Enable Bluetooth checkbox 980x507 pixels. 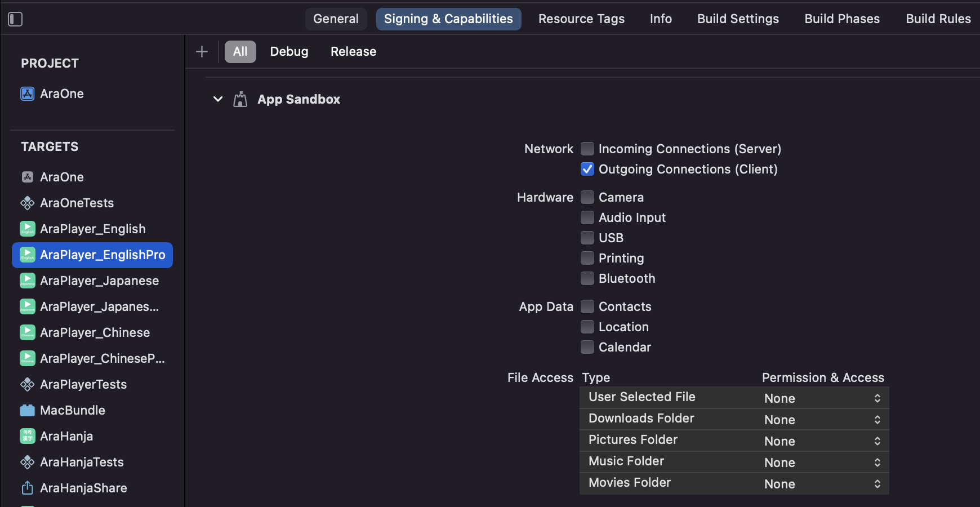click(587, 278)
